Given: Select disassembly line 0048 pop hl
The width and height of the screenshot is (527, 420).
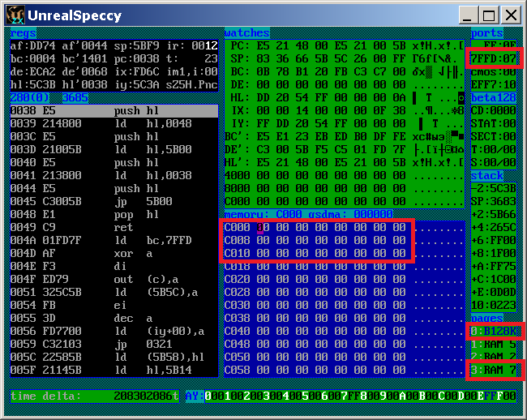Looking at the screenshot, I should 114,214.
